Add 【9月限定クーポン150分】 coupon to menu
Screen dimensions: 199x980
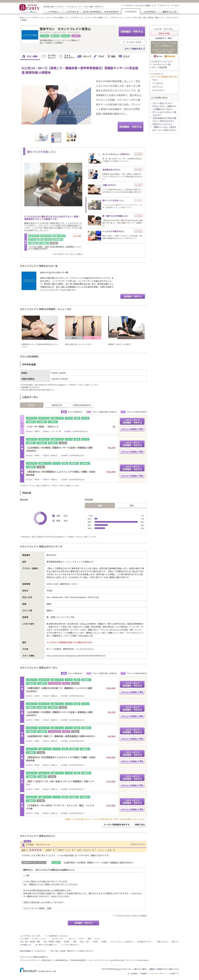pos(132,809)
